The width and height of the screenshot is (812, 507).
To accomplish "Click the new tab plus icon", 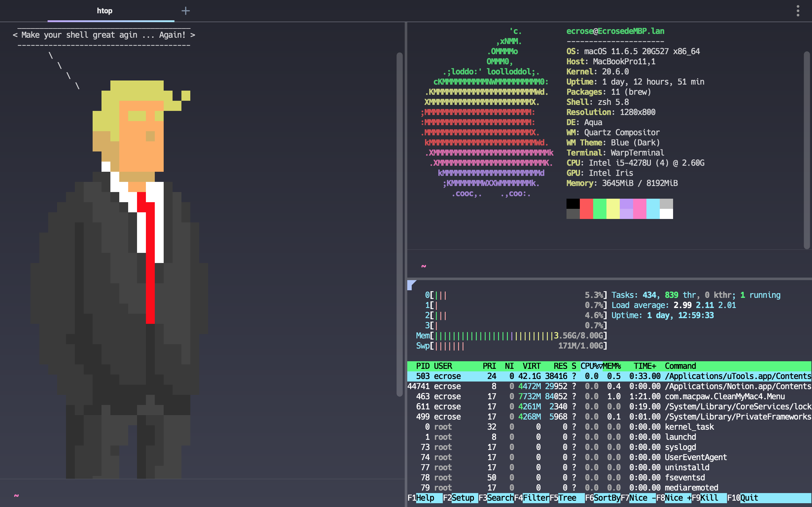I will (186, 11).
